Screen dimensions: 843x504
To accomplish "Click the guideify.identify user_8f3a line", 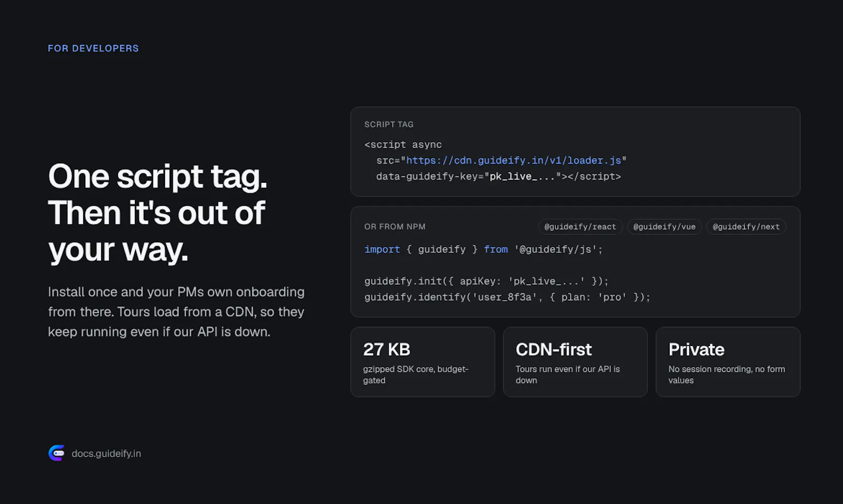I will (x=507, y=297).
